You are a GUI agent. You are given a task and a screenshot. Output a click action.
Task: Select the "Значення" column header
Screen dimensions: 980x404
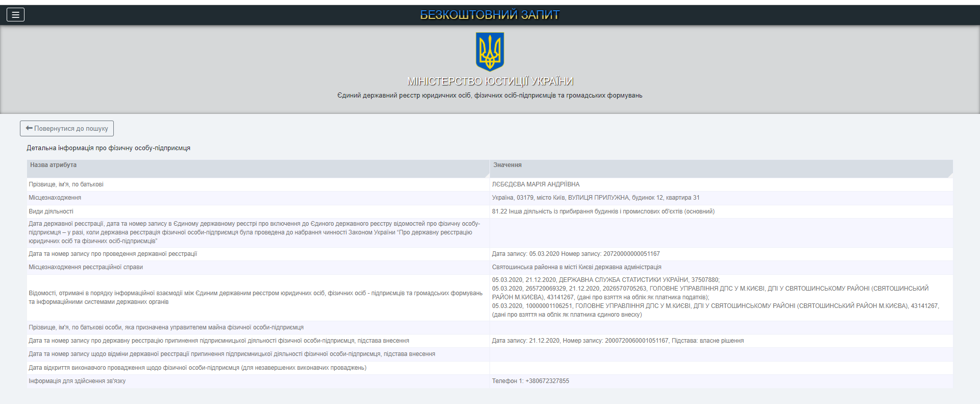[x=507, y=165]
